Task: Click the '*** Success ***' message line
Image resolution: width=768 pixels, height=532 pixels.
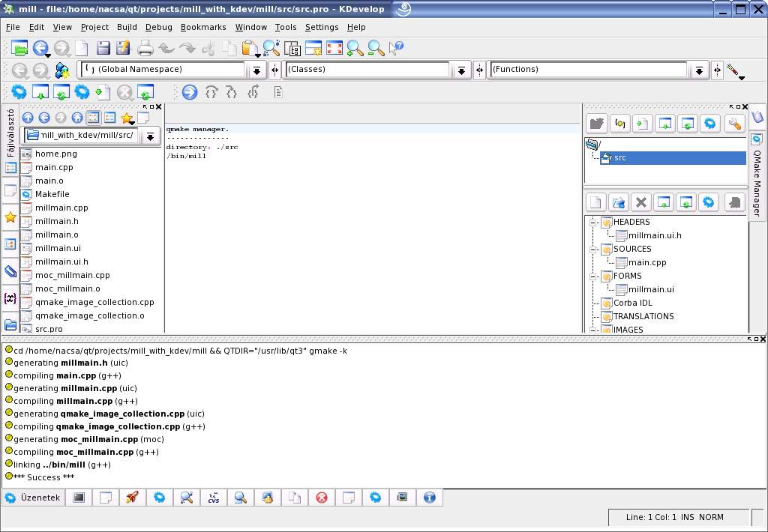Action: tap(44, 477)
